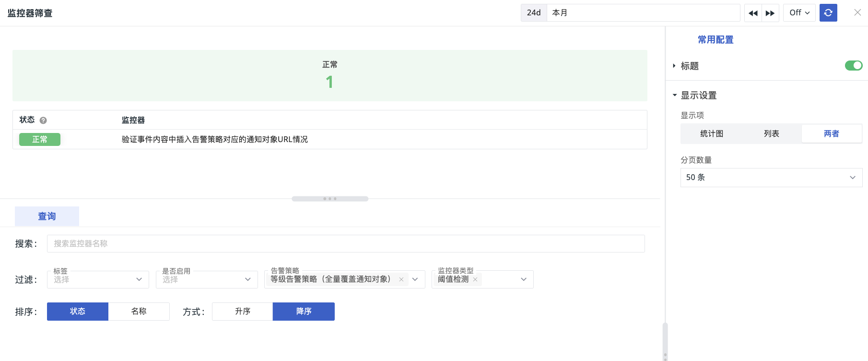Step the time range forward

pos(770,13)
